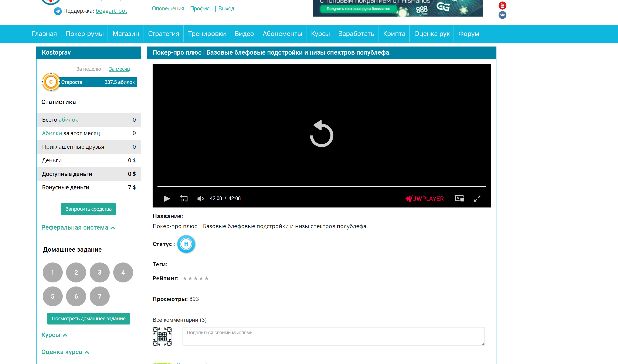Open Стратегия menu item

tap(163, 34)
